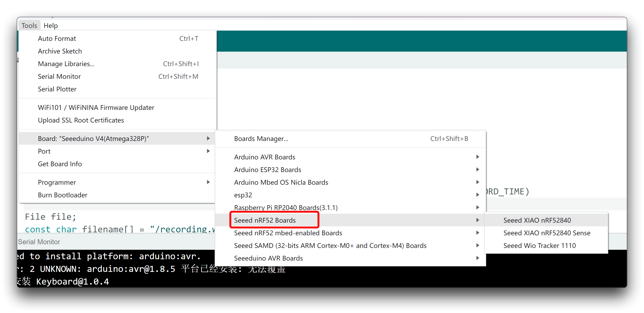Select Seeed Wio Tracker 1110 board
This screenshot has height=313, width=644.
(546, 246)
